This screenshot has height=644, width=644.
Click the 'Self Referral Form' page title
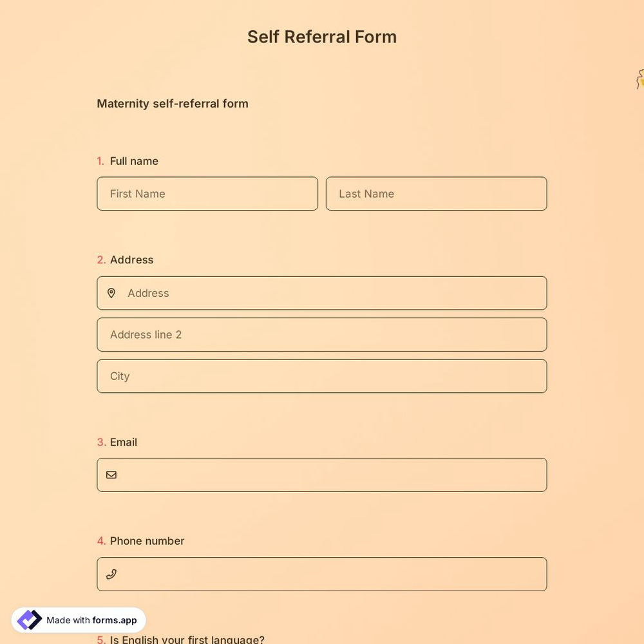(x=322, y=37)
